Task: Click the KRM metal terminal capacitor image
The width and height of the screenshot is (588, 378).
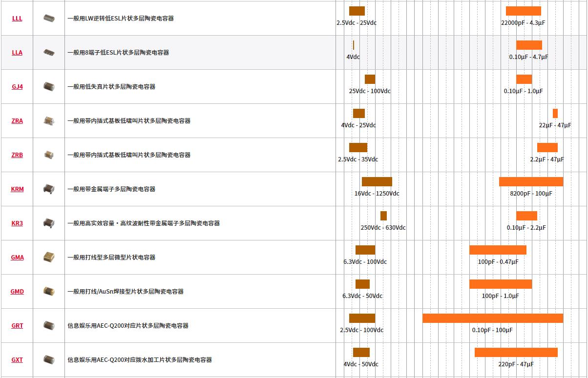Action: (49, 188)
